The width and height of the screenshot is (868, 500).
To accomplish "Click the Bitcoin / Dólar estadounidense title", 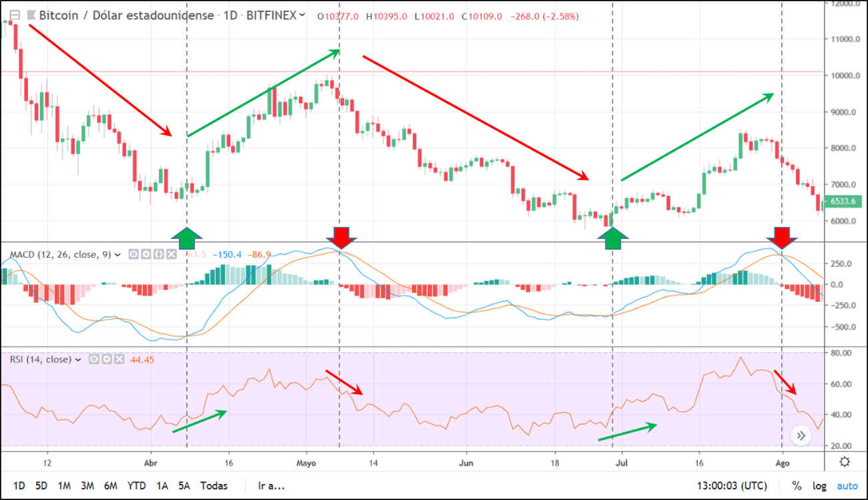I will [x=127, y=15].
